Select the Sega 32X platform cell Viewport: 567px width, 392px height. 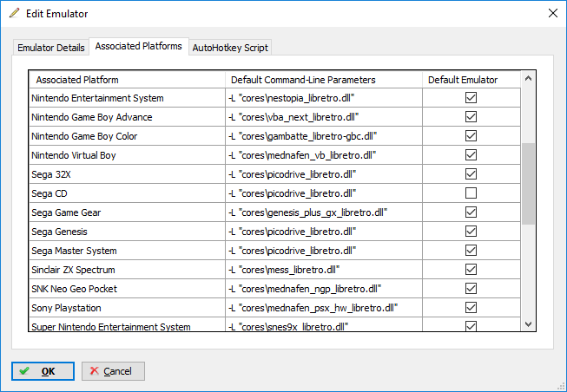pyautogui.click(x=127, y=174)
